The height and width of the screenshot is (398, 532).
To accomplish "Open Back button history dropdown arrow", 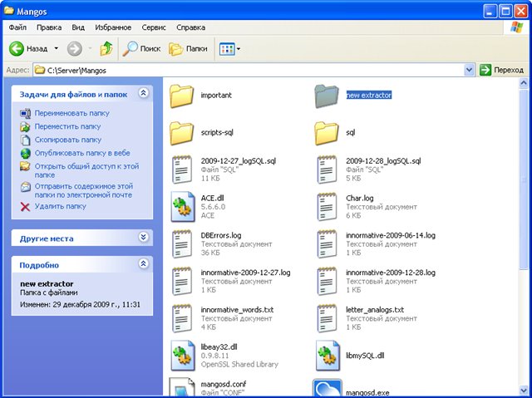I will click(56, 48).
